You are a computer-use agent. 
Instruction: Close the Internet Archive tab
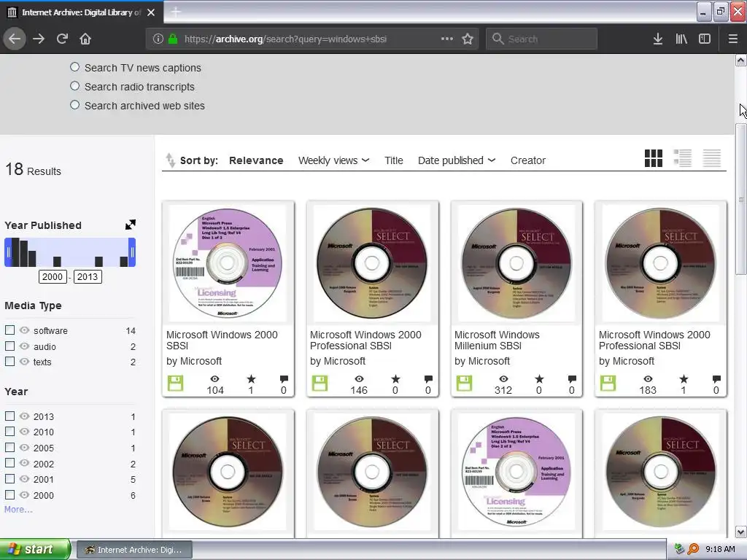151,12
